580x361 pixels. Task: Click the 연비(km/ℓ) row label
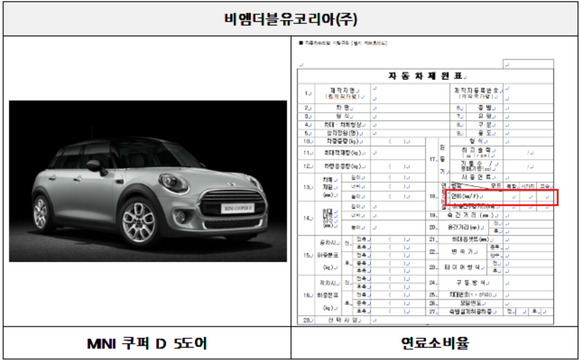(466, 196)
